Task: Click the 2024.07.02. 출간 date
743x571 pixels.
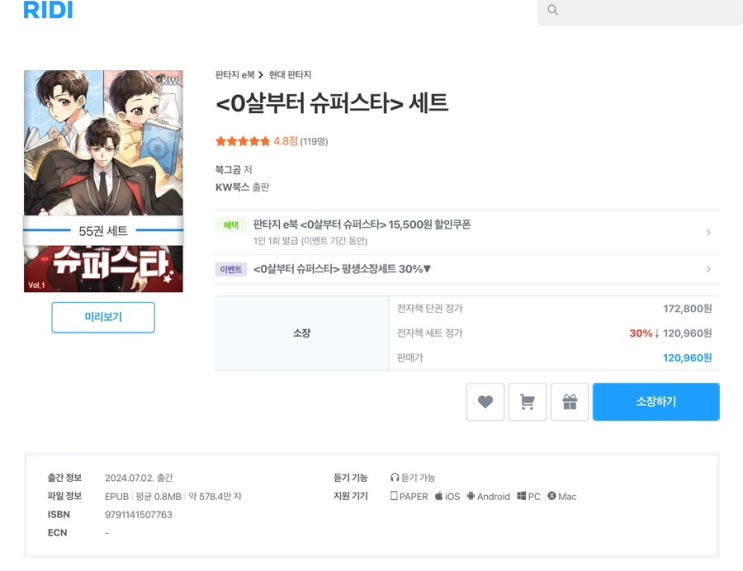Action: [139, 478]
